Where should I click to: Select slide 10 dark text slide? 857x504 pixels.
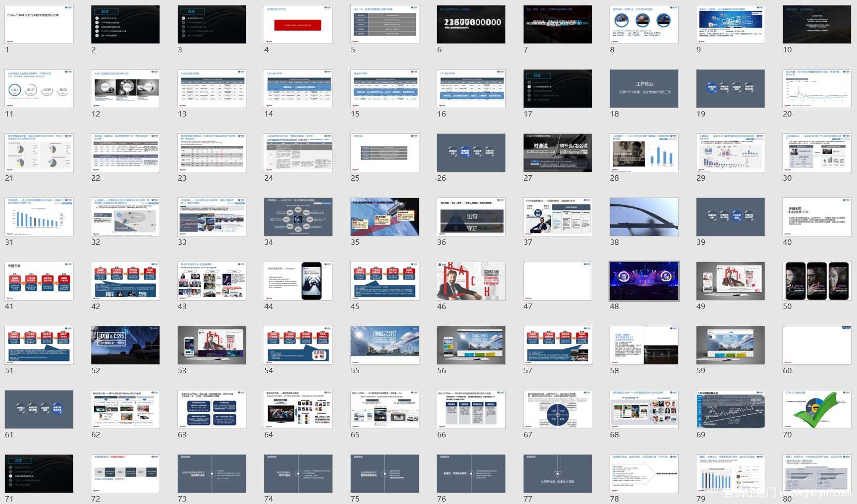[x=817, y=24]
